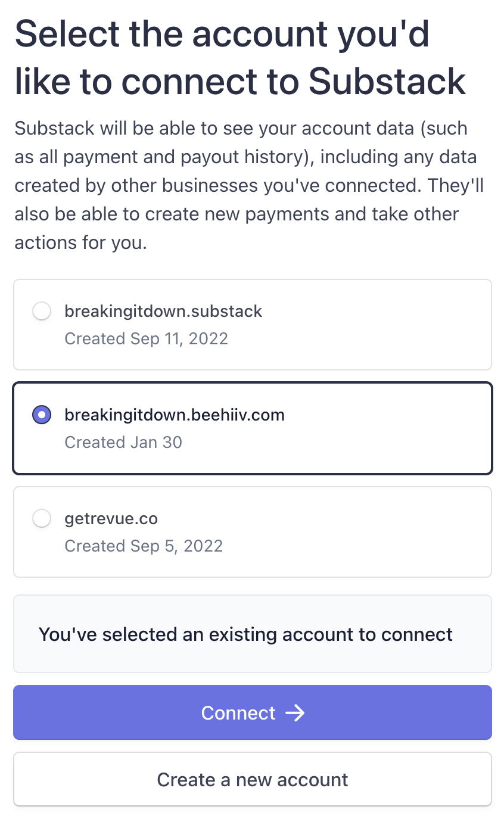
Task: Click the 'Created Sep 11, 2022' label
Action: [x=146, y=338]
